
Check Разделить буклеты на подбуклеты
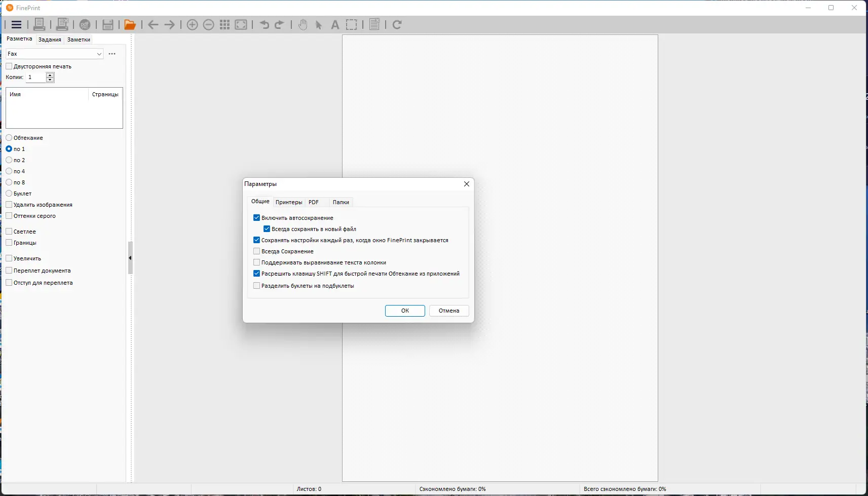[x=256, y=286]
